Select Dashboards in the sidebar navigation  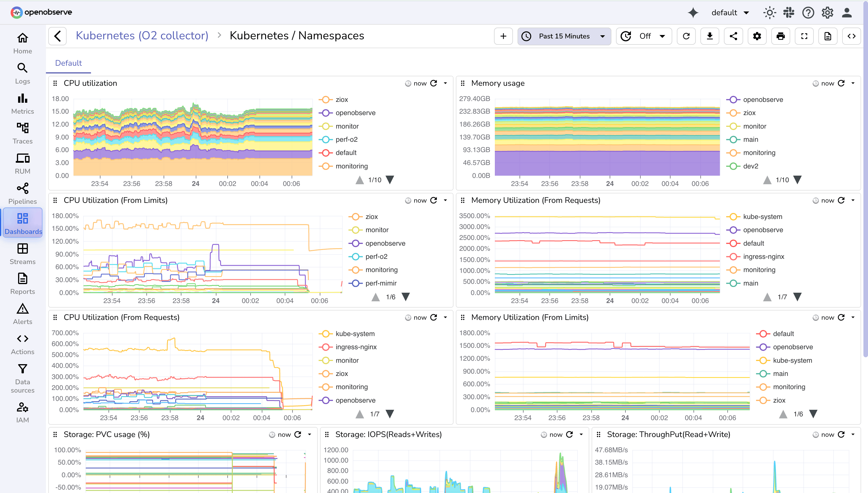click(23, 222)
